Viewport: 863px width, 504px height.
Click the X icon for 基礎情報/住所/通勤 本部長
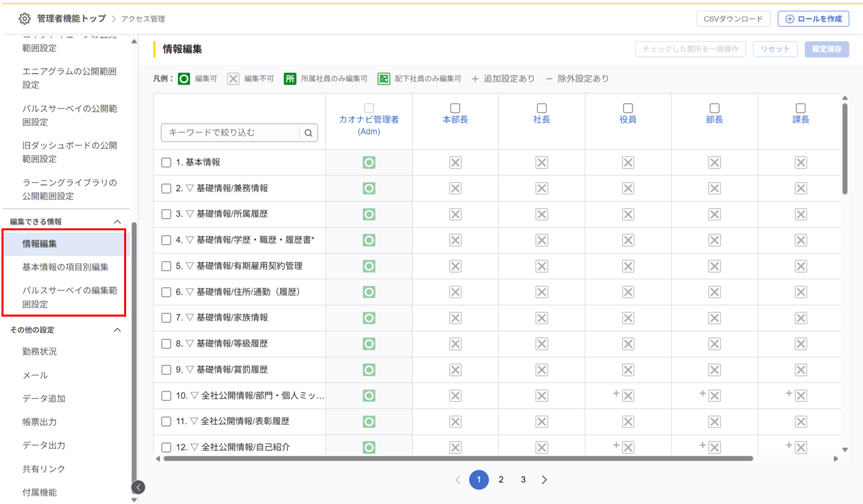[x=455, y=292]
